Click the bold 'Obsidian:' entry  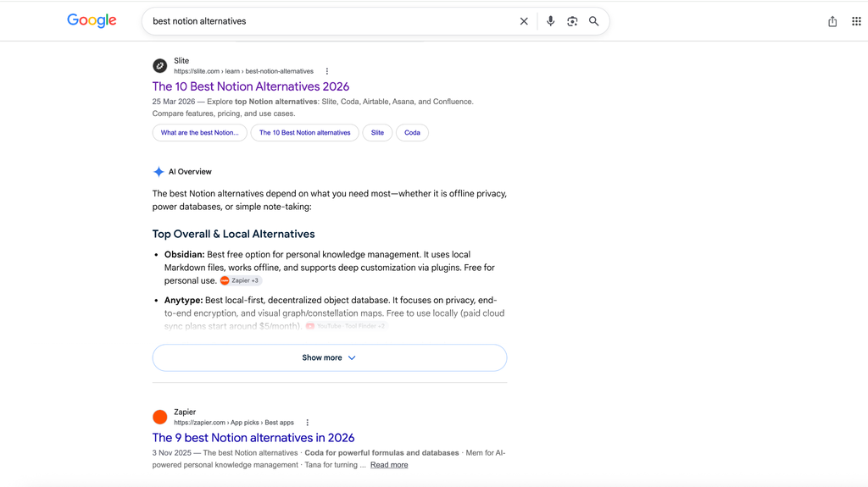[x=184, y=255]
